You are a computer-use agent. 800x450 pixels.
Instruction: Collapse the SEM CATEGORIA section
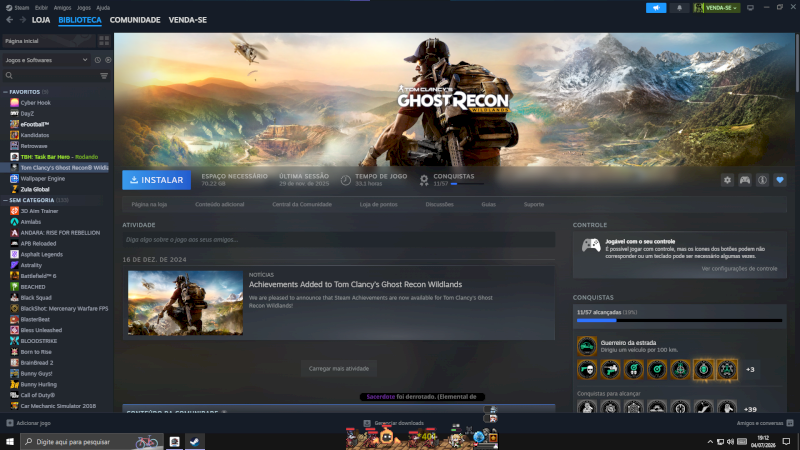coord(6,200)
